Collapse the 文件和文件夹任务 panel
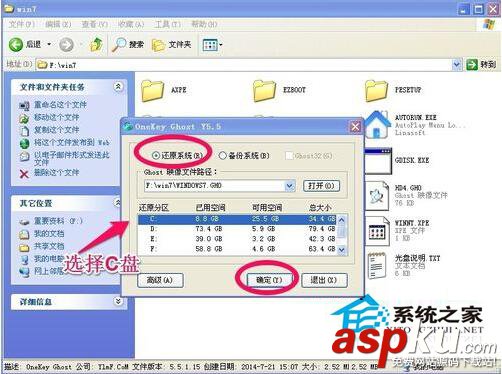Viewport: 502px width, 374px height. [x=118, y=87]
